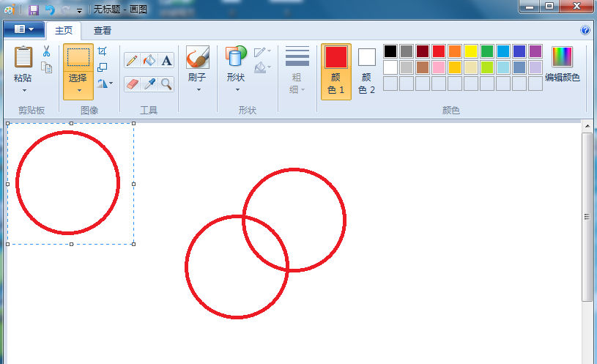Viewport: 597px width, 364px height.
Task: Select the Eraser tool
Action: [x=132, y=83]
